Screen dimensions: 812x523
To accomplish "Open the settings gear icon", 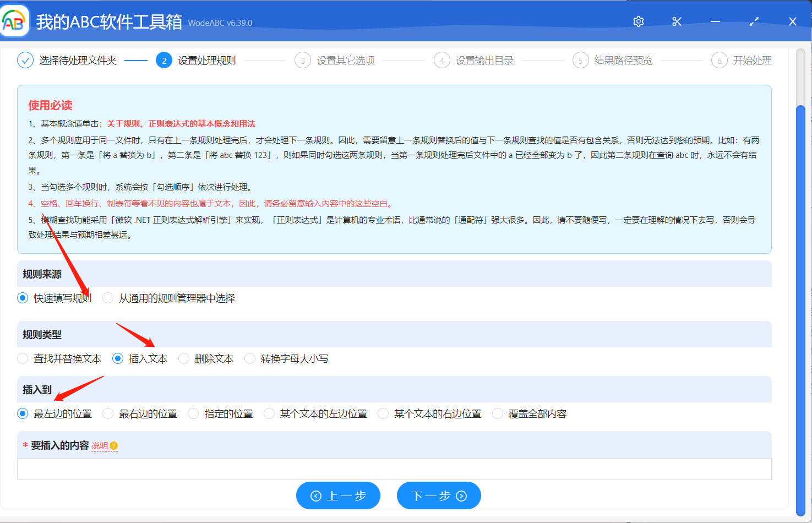I will click(638, 21).
